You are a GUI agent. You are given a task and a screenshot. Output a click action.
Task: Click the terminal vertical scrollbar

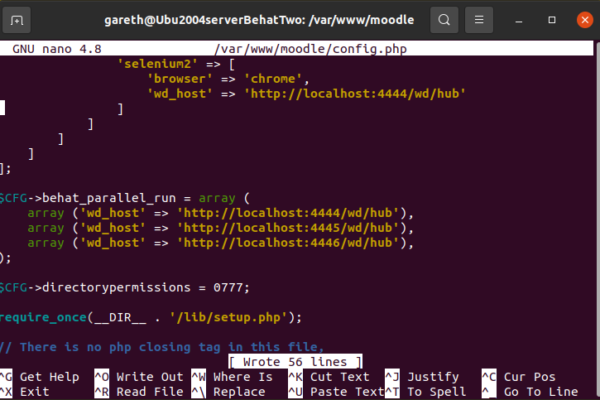pyautogui.click(x=597, y=220)
